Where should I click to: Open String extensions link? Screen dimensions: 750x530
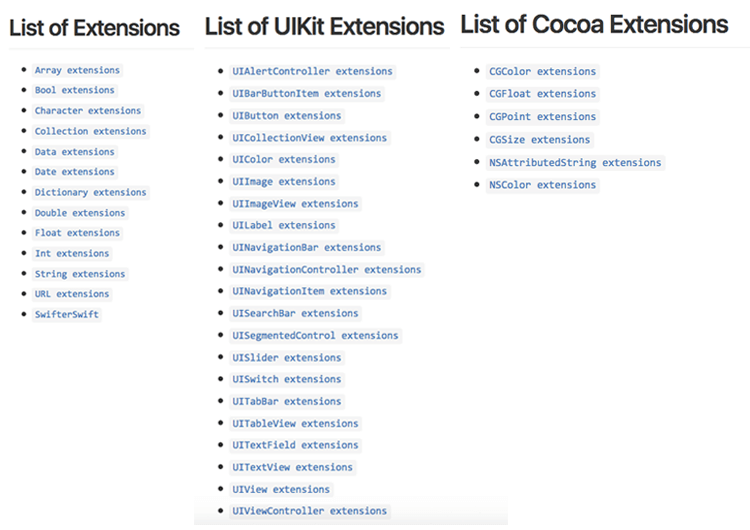80,274
